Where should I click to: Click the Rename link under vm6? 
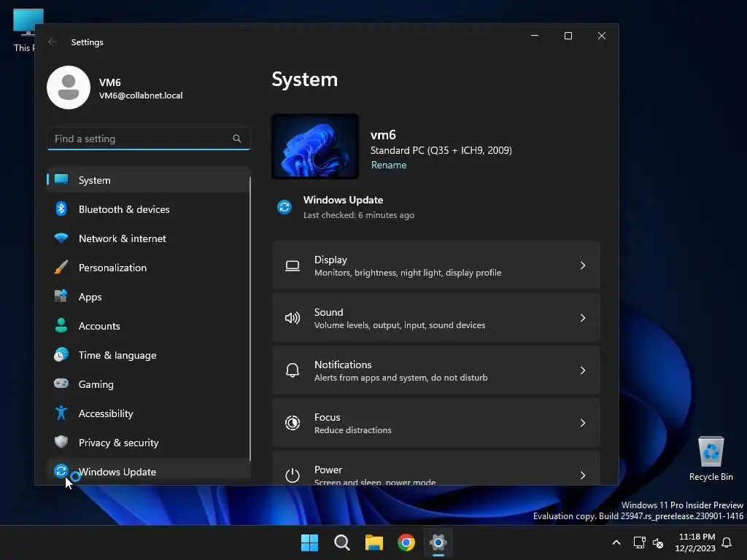click(389, 165)
